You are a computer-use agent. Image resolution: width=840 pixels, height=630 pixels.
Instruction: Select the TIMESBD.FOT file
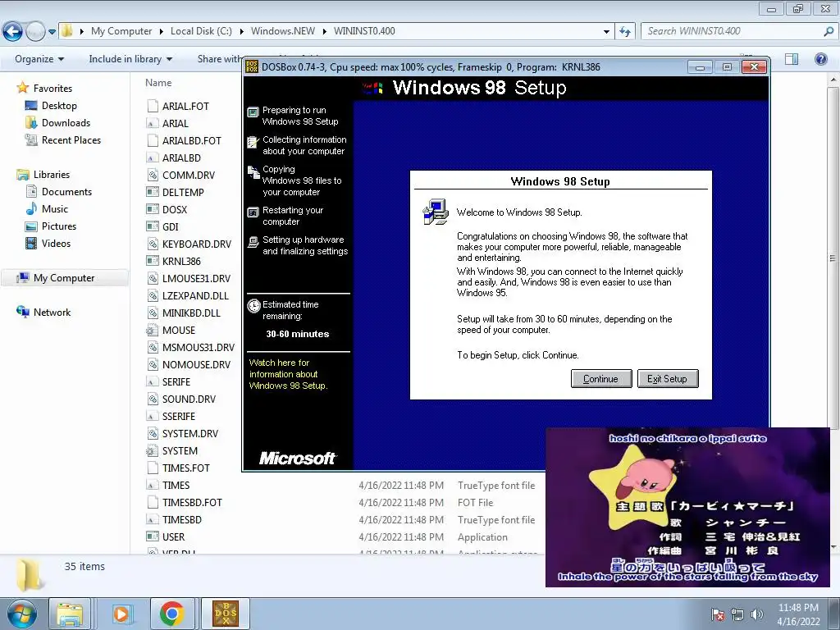(x=192, y=503)
